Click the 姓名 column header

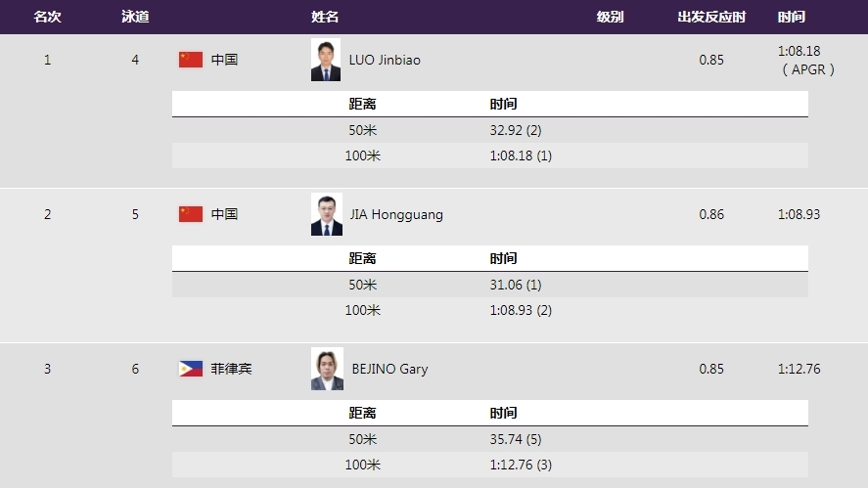pyautogui.click(x=325, y=17)
